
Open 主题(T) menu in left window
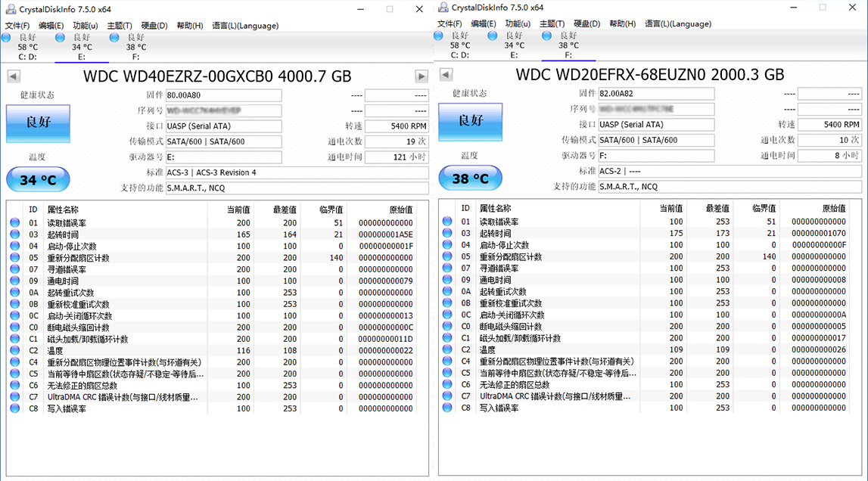[119, 26]
